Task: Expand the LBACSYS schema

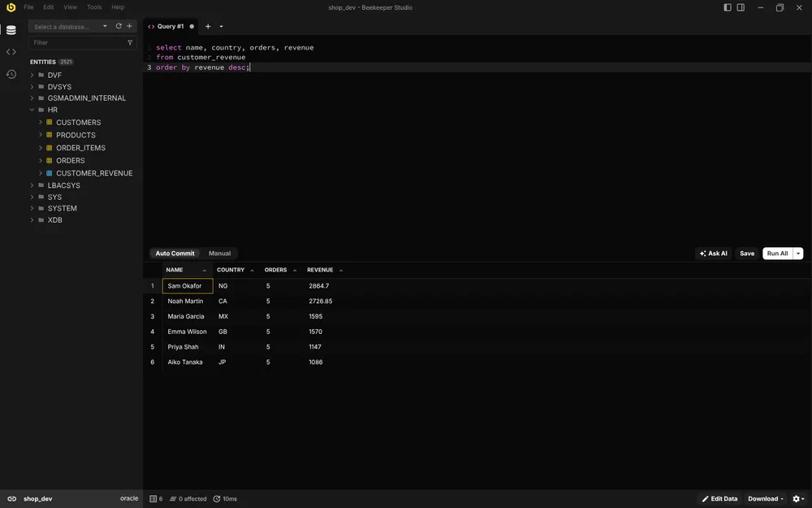Action: point(32,185)
